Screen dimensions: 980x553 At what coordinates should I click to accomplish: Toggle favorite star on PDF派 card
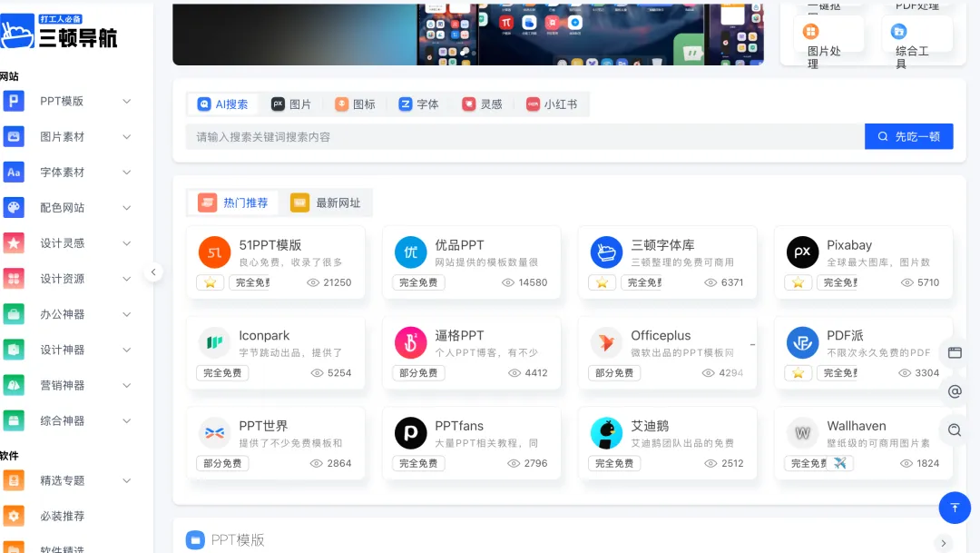pyautogui.click(x=799, y=373)
